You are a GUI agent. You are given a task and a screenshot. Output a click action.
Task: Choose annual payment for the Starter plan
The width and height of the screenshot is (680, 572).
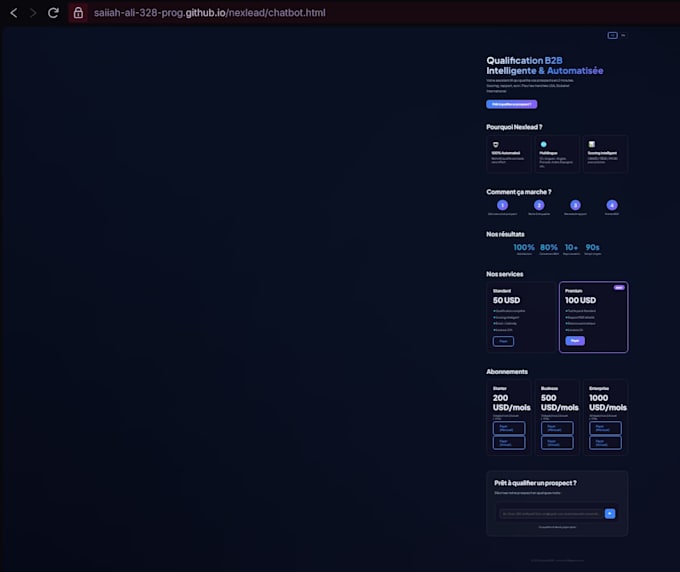(509, 443)
